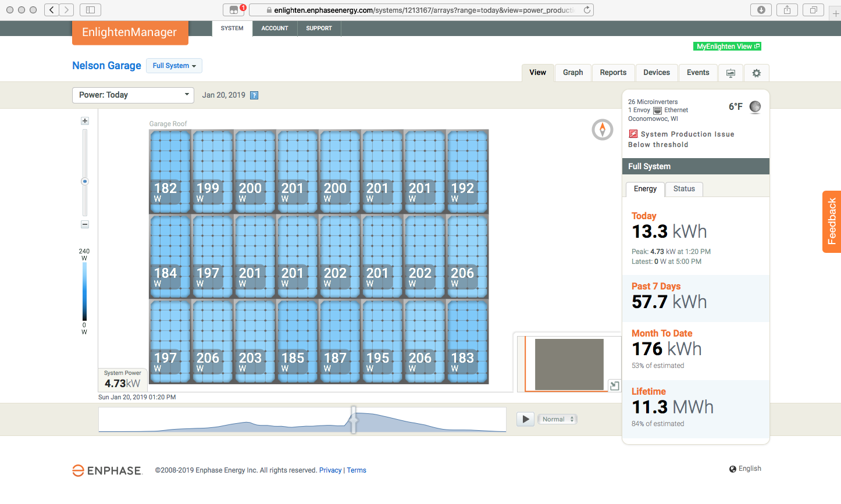
Task: Click the 13.3 kWh Today value
Action: [669, 231]
